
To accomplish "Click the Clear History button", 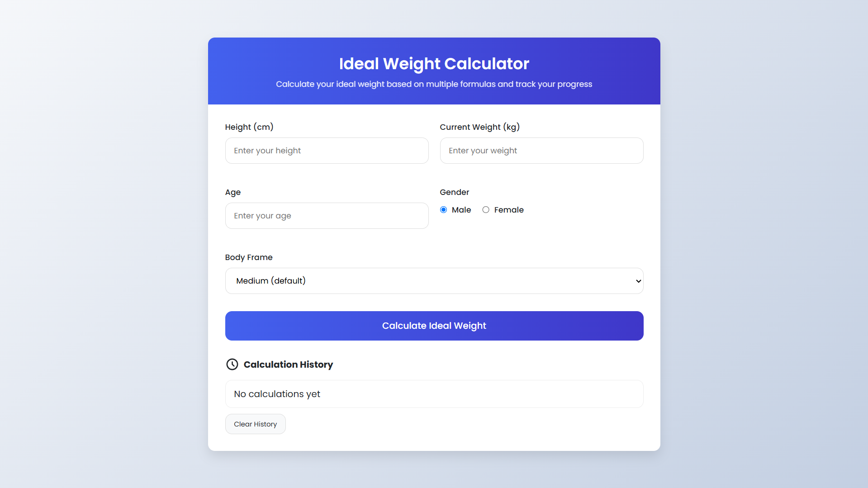I will [x=256, y=424].
